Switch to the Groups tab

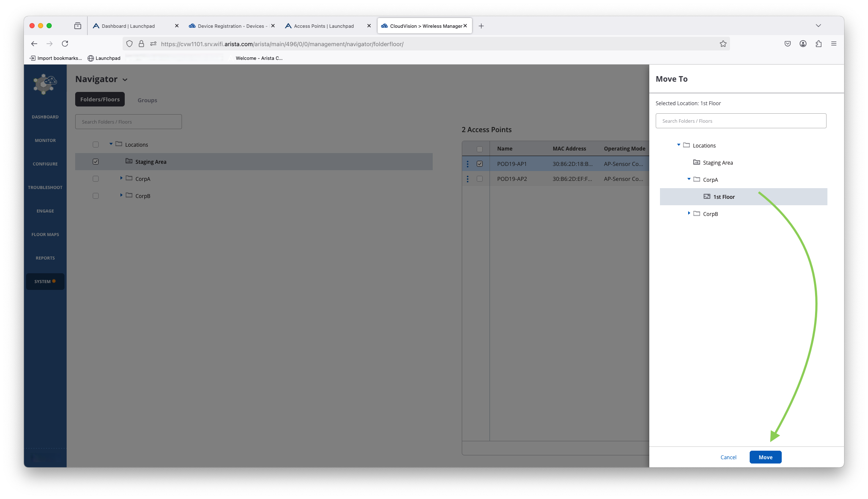click(147, 100)
